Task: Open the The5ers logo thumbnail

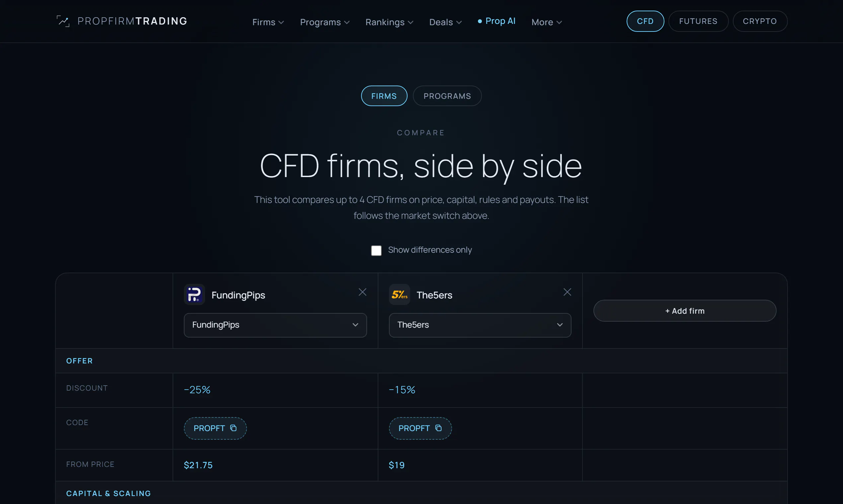Action: pos(399,294)
